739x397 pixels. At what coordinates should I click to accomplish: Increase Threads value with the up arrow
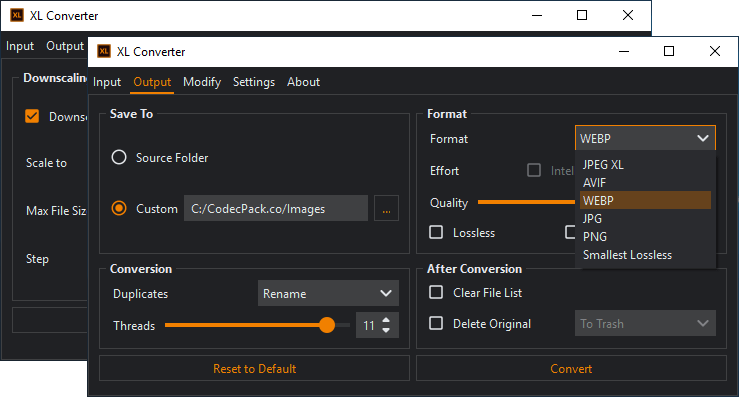coord(386,320)
